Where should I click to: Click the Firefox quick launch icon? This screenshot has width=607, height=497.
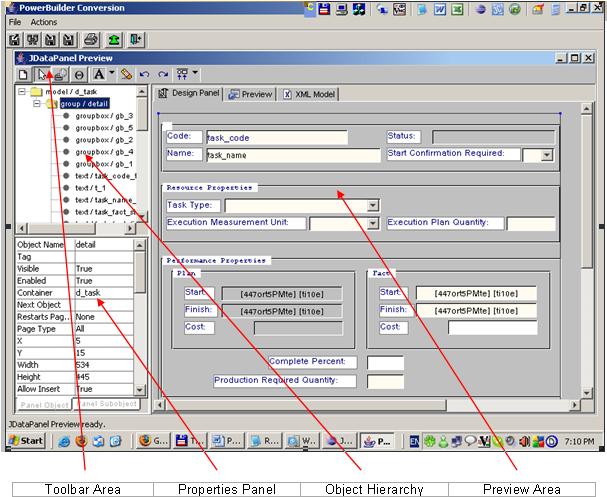pyautogui.click(x=81, y=441)
